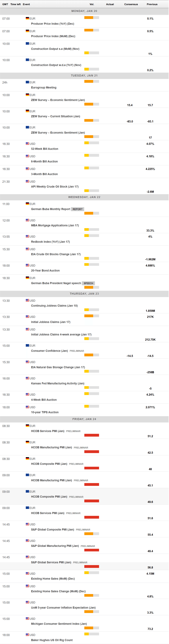Open UoM 5-year Consumer Inflation Expectation event

(x=63, y=608)
